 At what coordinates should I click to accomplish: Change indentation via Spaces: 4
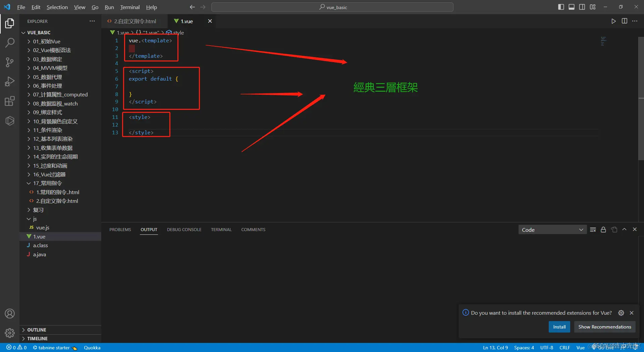click(524, 348)
